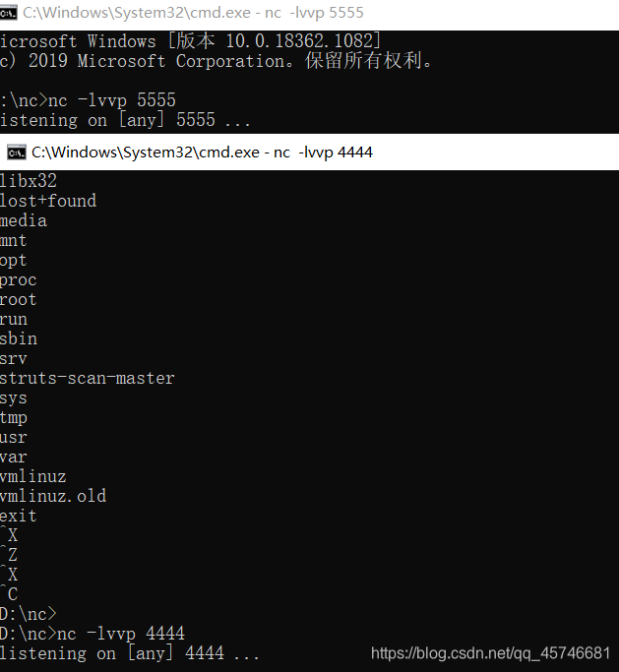Click the 'srv' directory entry
Image resolution: width=619 pixels, height=672 pixels.
(x=14, y=359)
